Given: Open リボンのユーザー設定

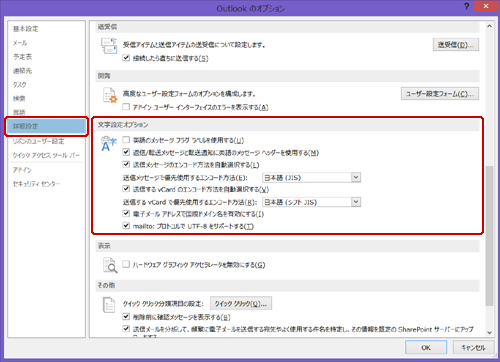Looking at the screenshot, I should tap(38, 141).
